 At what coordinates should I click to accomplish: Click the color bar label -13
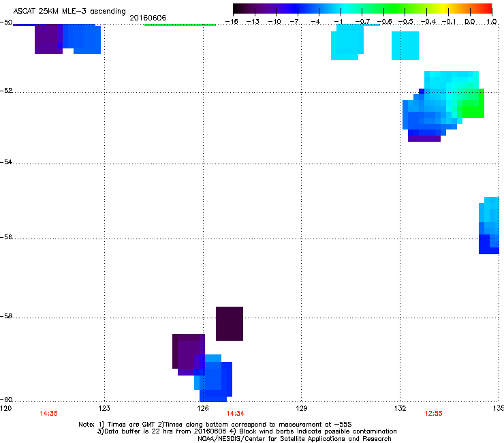pos(253,22)
